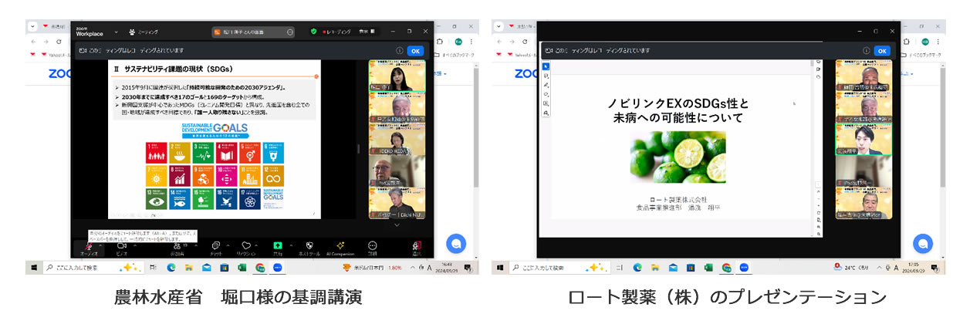
Task: Expand hidden tray icons on left screenshot taskbar
Action: click(x=412, y=268)
